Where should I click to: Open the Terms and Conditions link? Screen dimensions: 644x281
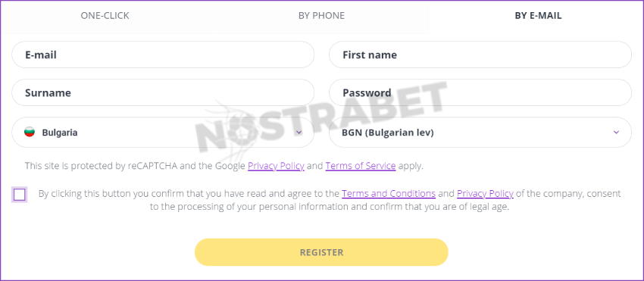click(x=389, y=193)
